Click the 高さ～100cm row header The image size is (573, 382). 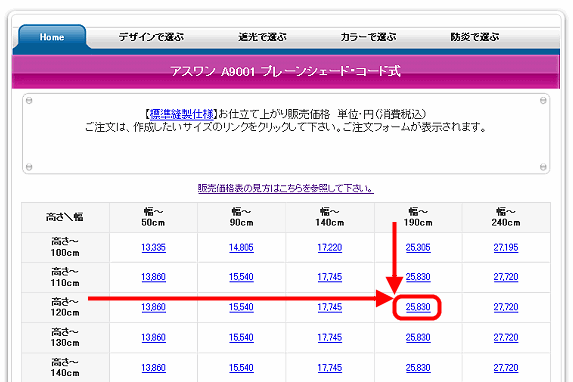65,247
